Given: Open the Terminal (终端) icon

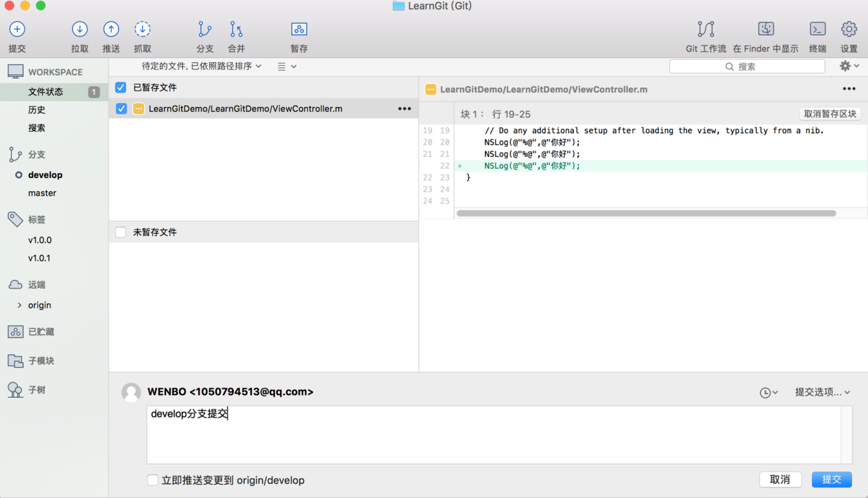Looking at the screenshot, I should point(818,29).
